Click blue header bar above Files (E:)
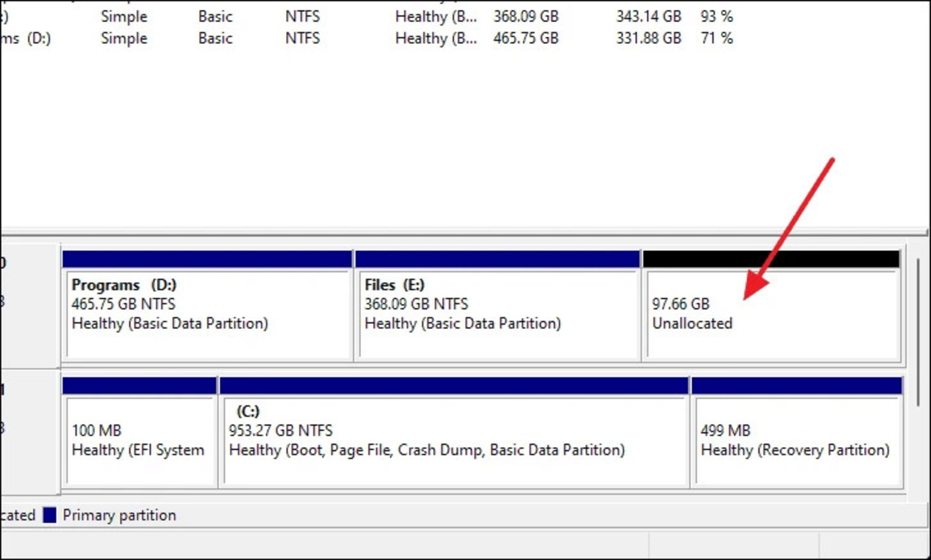 pos(497,259)
